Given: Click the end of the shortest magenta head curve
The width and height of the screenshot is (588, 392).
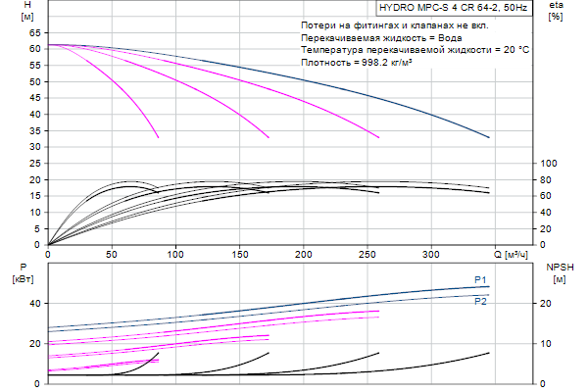Looking at the screenshot, I should [x=158, y=137].
